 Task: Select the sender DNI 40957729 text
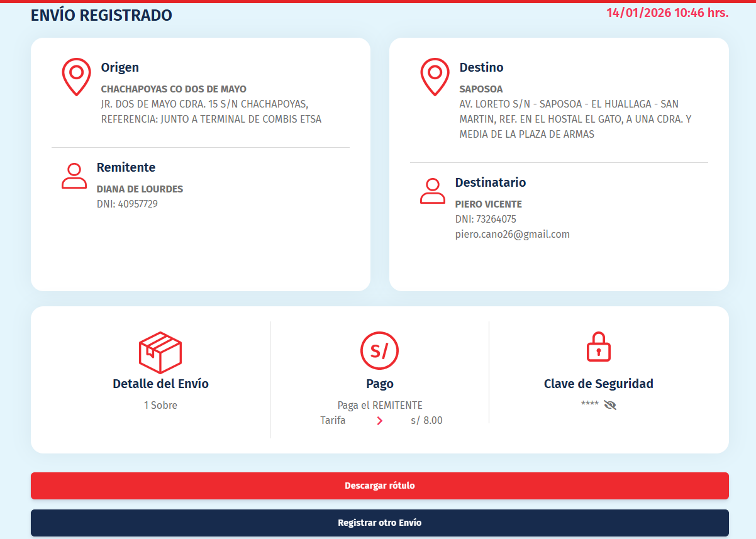click(127, 204)
